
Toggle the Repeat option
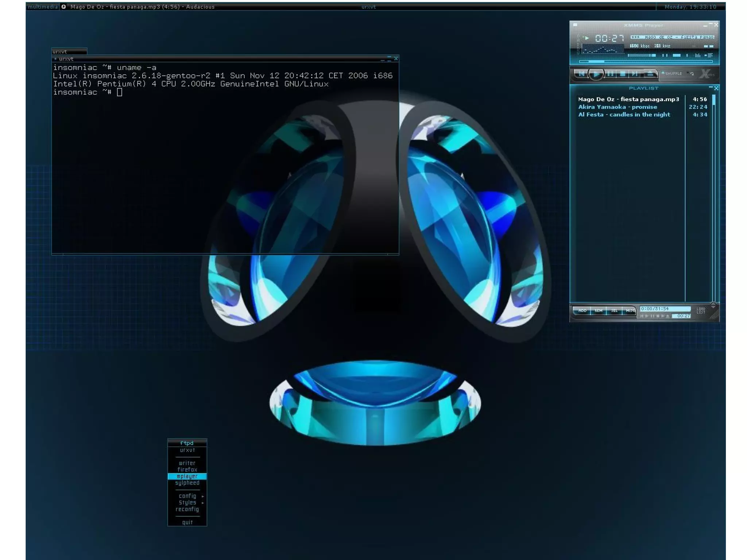[691, 74]
